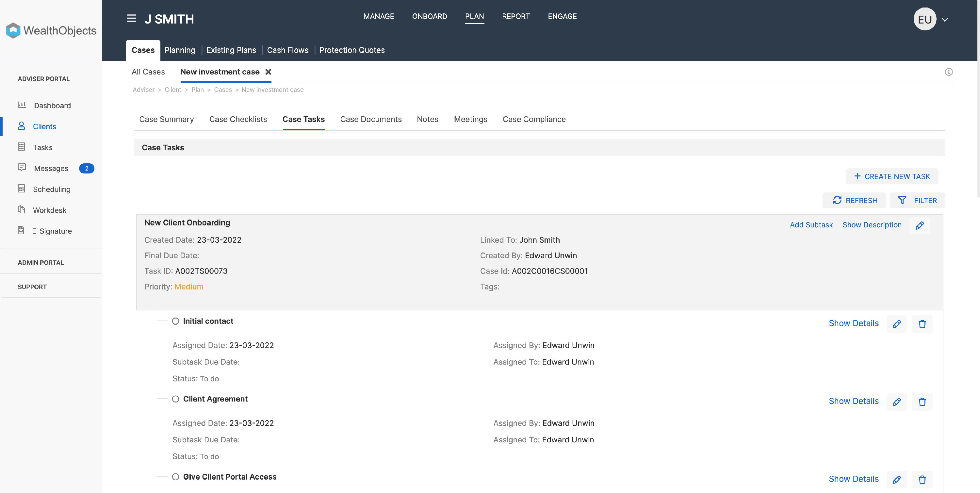Open the Case Checklists tab
Image resolution: width=980 pixels, height=493 pixels.
point(238,119)
